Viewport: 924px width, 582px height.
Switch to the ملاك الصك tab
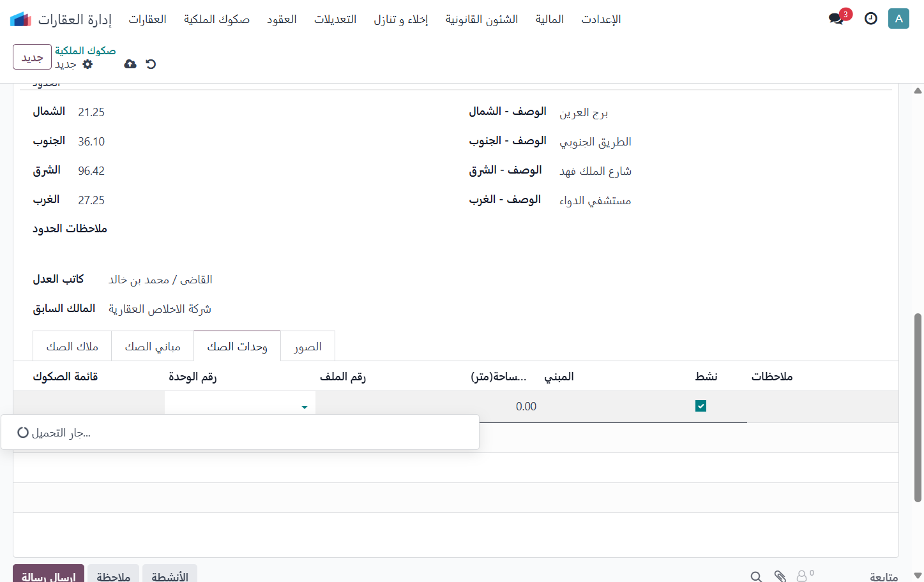pyautogui.click(x=72, y=347)
